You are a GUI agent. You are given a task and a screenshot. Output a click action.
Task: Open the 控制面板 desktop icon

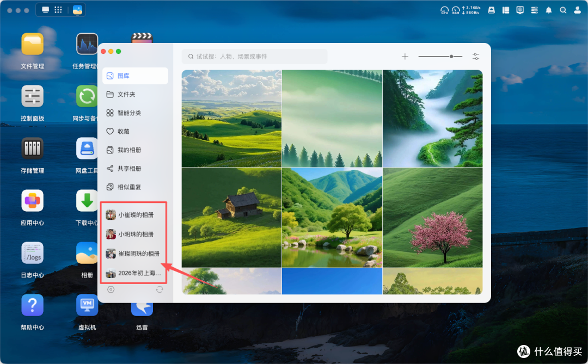pyautogui.click(x=32, y=96)
